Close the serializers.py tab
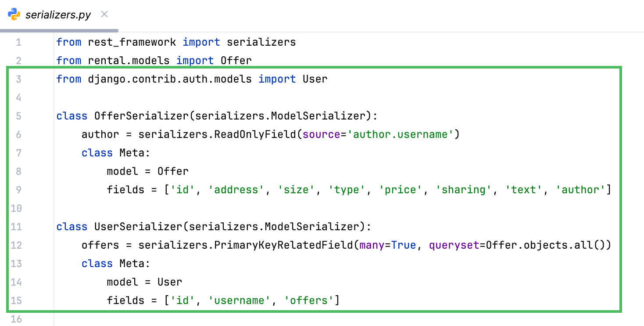The height and width of the screenshot is (326, 644). 104,14
